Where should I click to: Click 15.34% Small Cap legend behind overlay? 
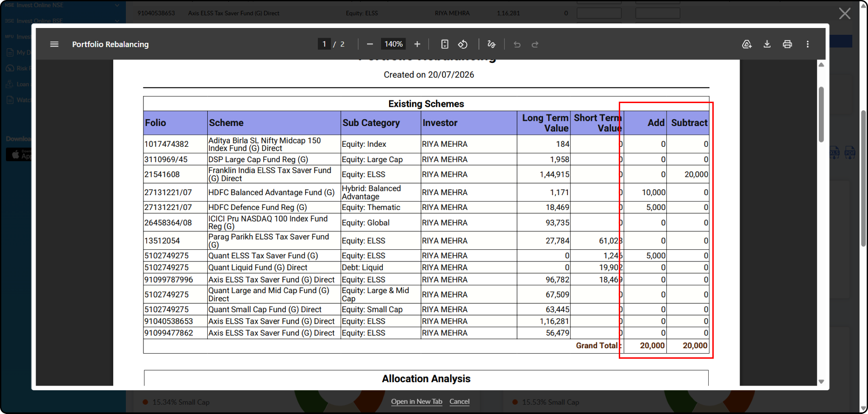click(x=181, y=402)
